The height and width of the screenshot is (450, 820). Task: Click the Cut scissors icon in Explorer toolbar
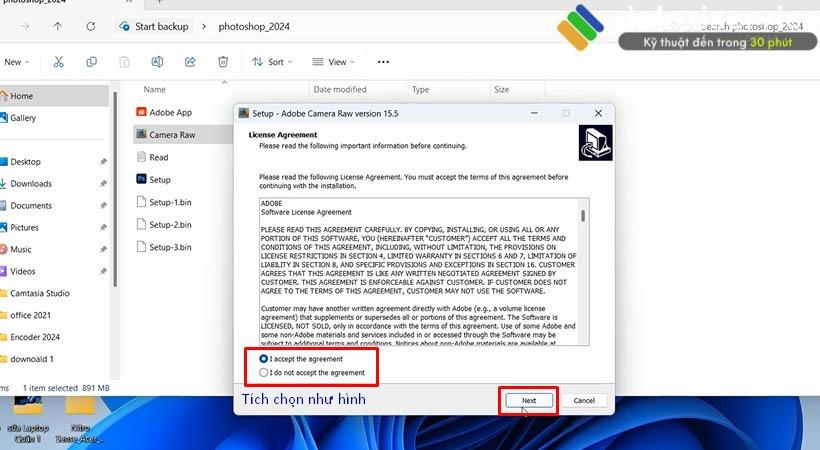(x=59, y=62)
